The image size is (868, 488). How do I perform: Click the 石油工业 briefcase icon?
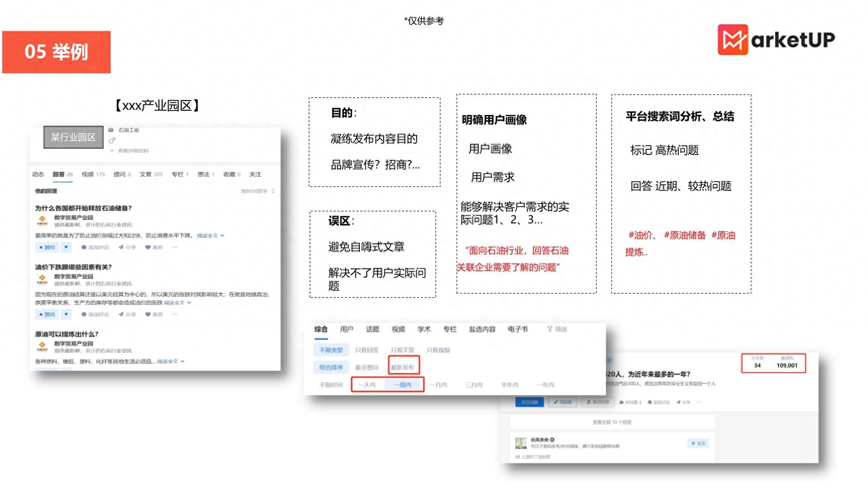click(x=111, y=130)
